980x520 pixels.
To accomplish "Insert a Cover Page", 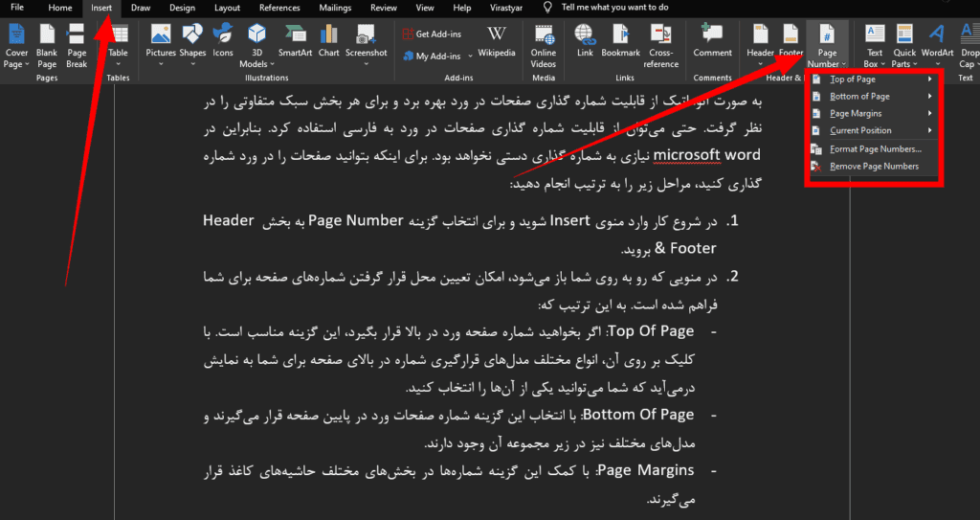I will [x=17, y=43].
